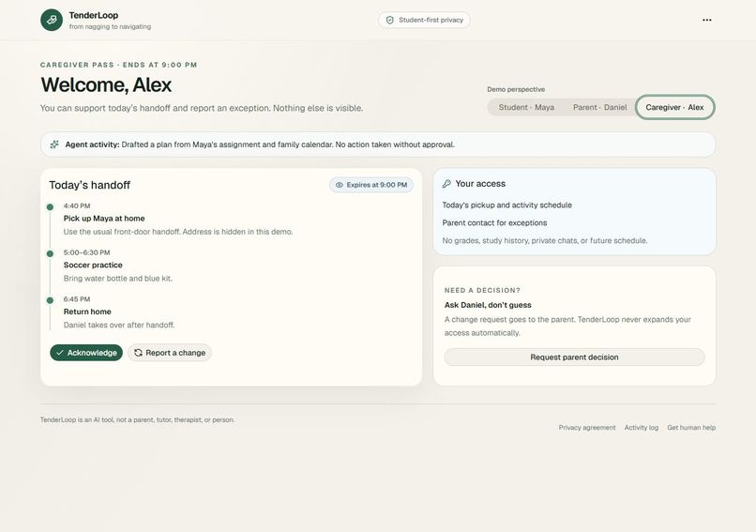
Task: Click '5:00–6:30 PM' time label
Action: click(87, 252)
